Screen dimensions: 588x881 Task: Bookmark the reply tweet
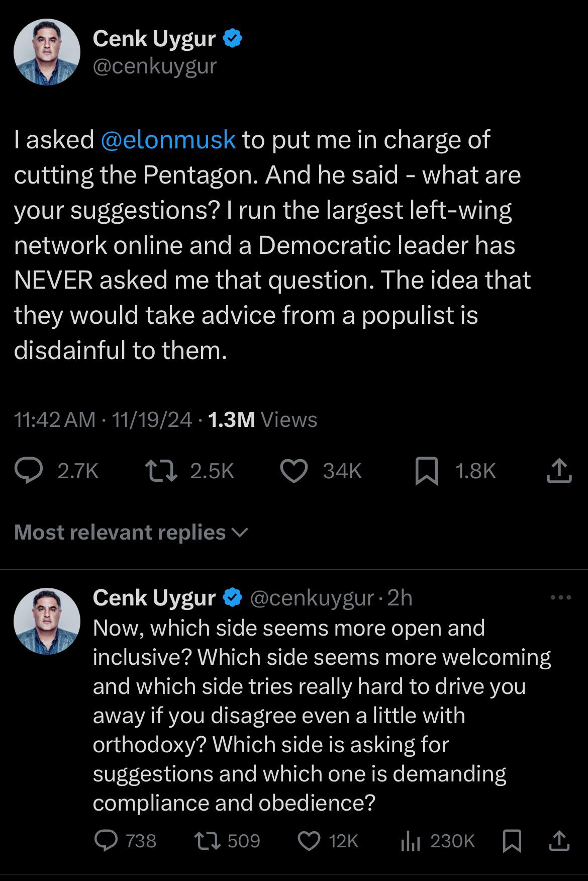click(x=512, y=840)
